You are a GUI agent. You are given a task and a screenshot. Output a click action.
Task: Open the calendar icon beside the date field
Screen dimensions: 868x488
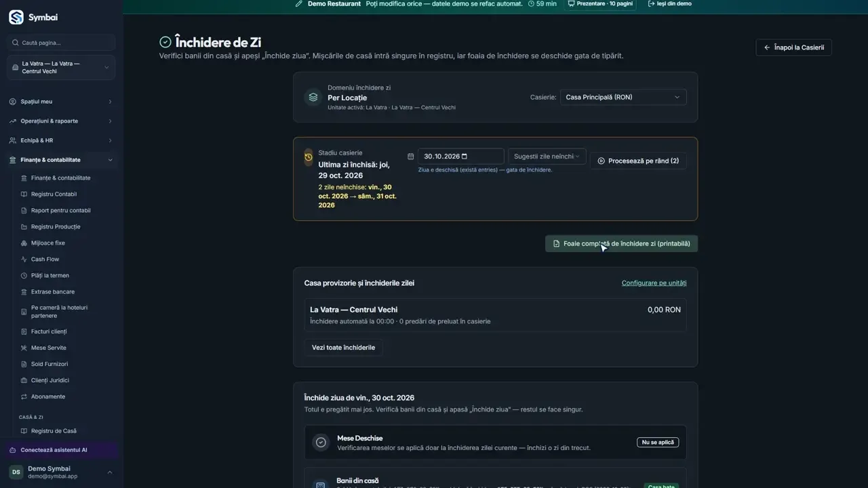coord(411,157)
